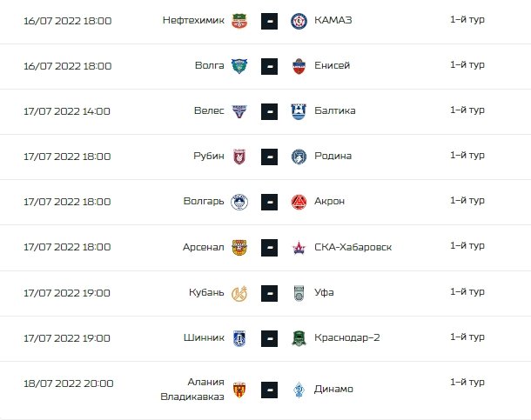Click the Кубань golden logo
The width and height of the screenshot is (531, 420).
click(239, 293)
